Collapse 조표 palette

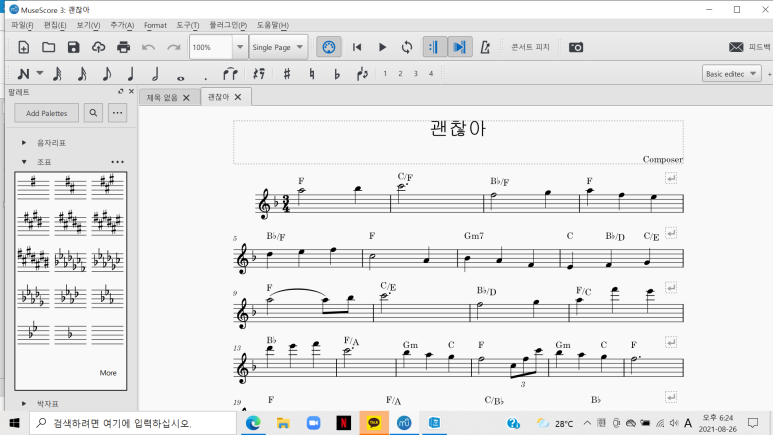pyautogui.click(x=24, y=162)
